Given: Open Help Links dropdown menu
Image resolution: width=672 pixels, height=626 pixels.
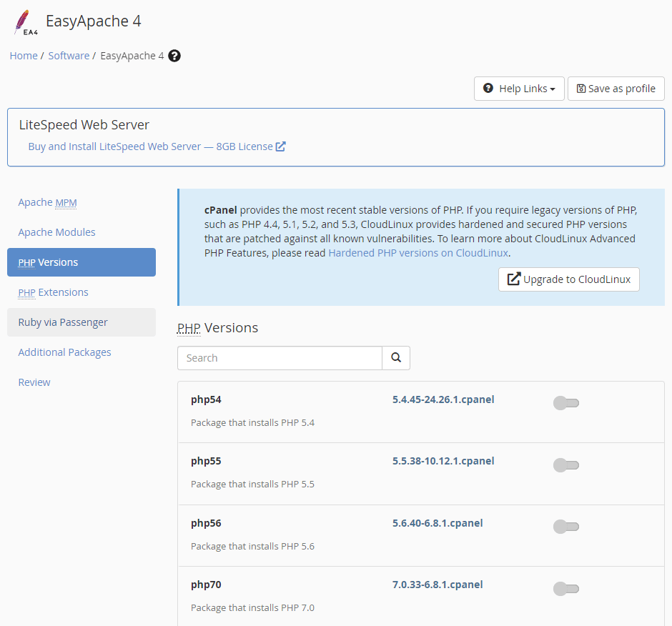Looking at the screenshot, I should click(519, 89).
